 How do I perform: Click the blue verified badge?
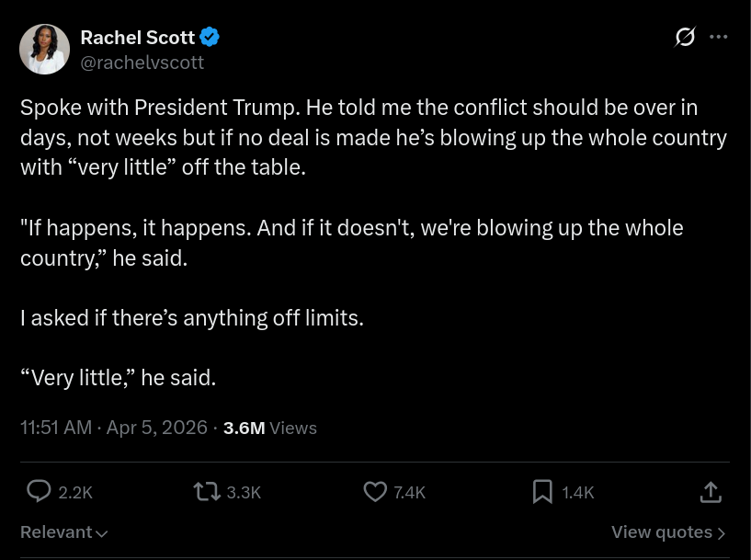pyautogui.click(x=211, y=38)
